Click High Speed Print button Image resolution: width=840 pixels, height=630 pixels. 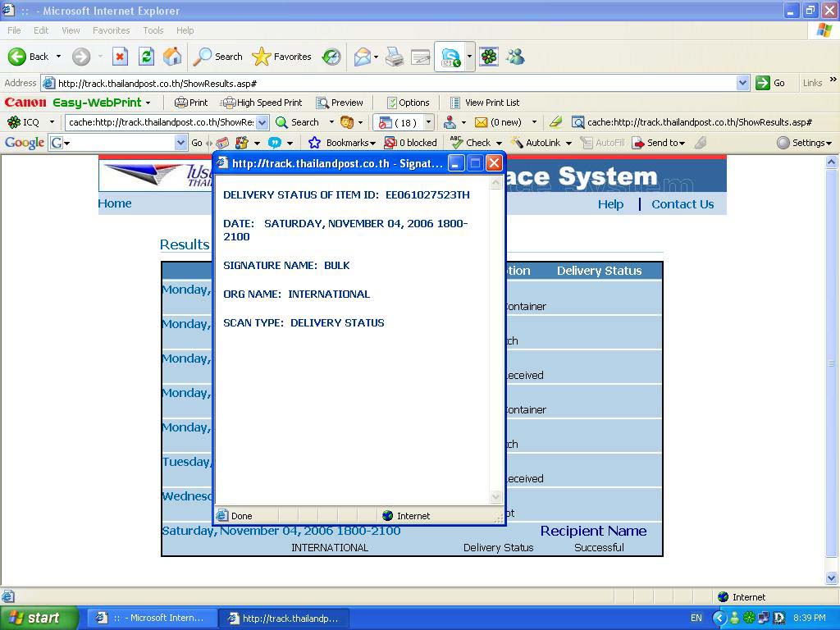[x=262, y=103]
